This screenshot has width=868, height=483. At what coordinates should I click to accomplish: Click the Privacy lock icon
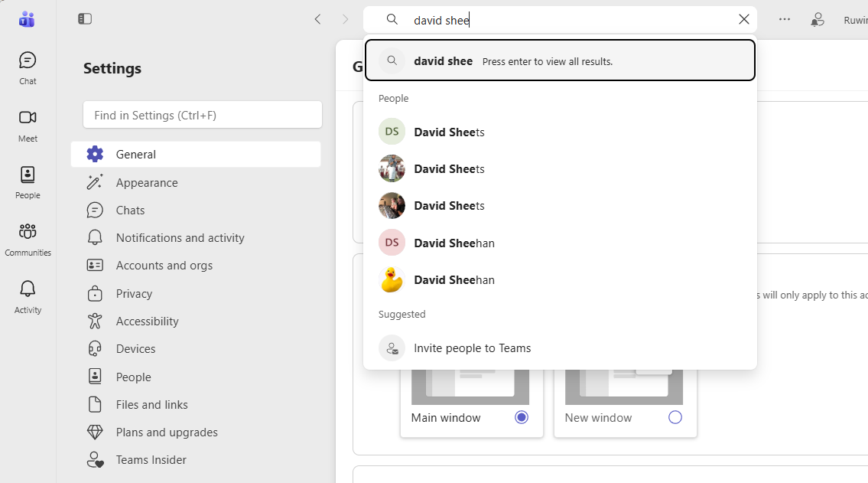point(96,293)
